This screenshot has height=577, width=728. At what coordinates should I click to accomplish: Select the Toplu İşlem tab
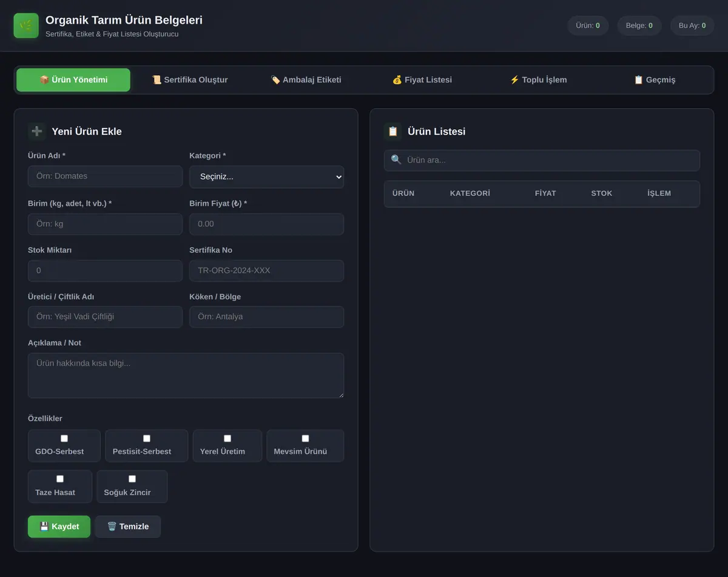pos(538,79)
